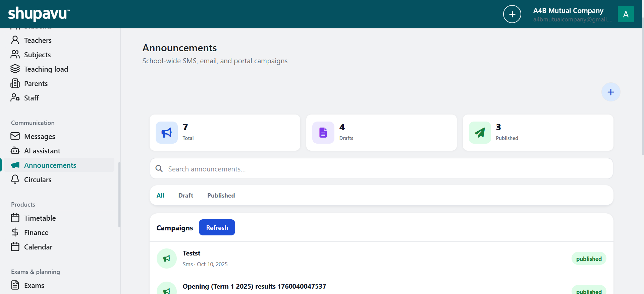
Task: Click the Exams document icon
Action: 15,285
